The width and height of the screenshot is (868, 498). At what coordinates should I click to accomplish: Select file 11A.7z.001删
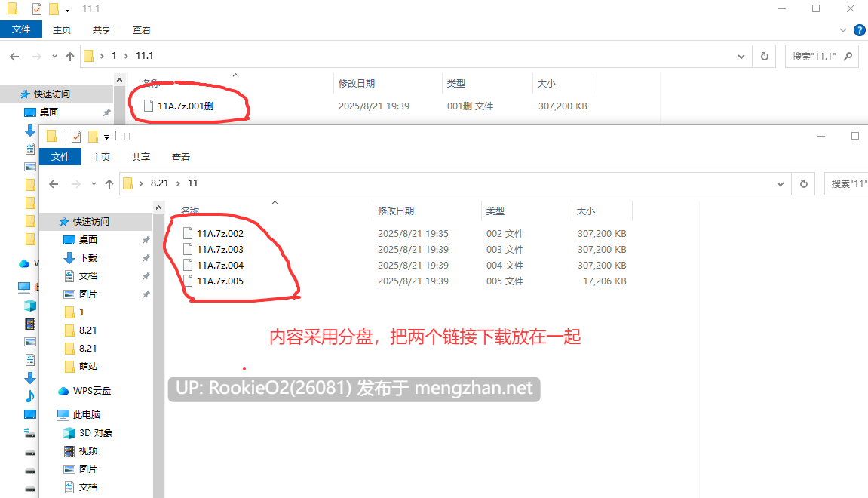[x=186, y=106]
